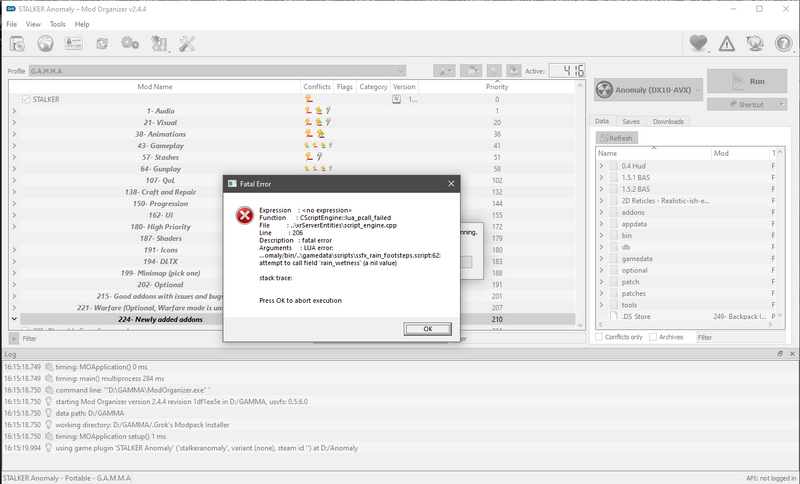Screen dimensions: 800x484
Task: Expand the mod list filter panel toggle
Action: click(x=14, y=339)
